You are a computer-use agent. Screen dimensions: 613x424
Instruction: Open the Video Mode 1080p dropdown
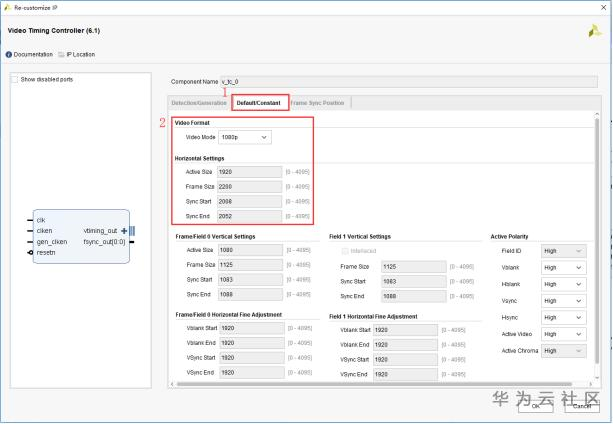coord(245,138)
